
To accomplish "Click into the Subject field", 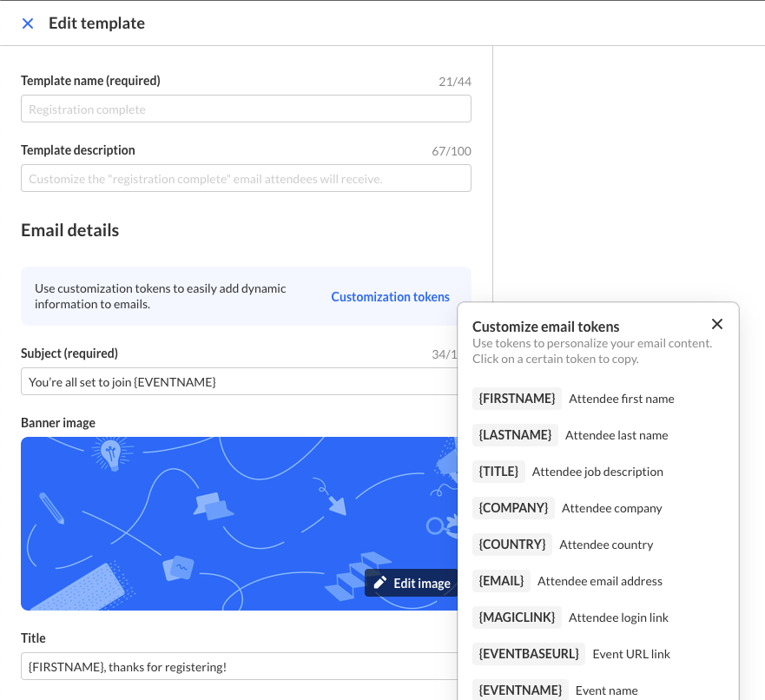I will click(239, 381).
